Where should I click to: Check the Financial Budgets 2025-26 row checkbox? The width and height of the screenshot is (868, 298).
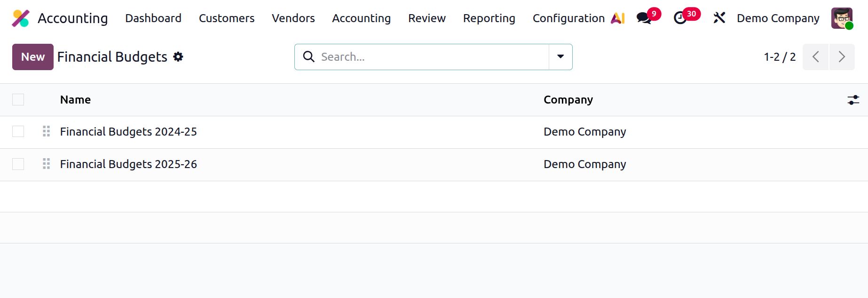pyautogui.click(x=18, y=164)
